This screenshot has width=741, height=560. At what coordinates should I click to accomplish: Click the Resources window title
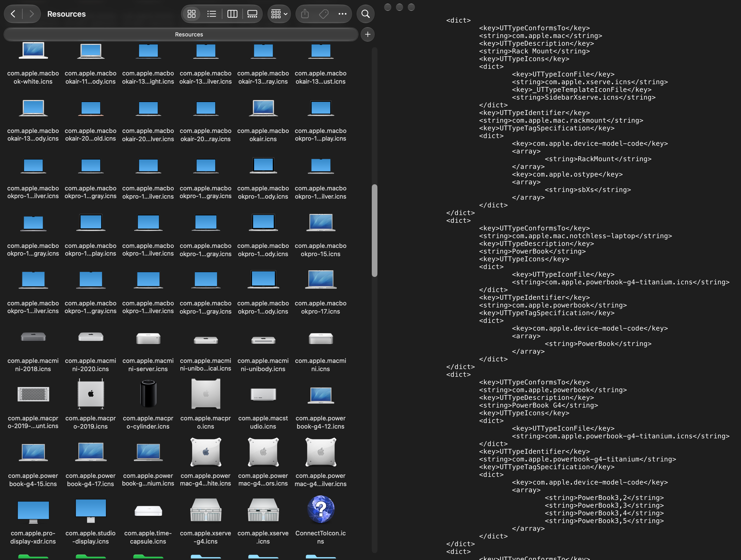point(66,14)
